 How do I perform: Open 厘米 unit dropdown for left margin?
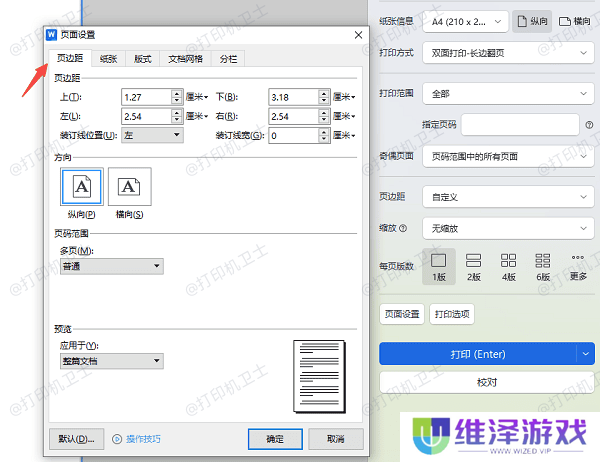pyautogui.click(x=197, y=116)
